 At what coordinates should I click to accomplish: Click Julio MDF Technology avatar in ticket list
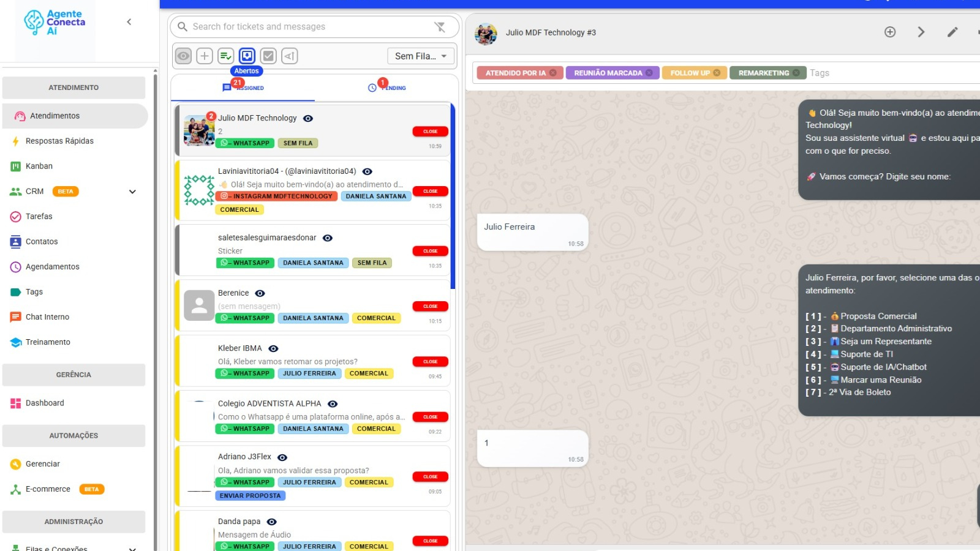click(x=199, y=130)
